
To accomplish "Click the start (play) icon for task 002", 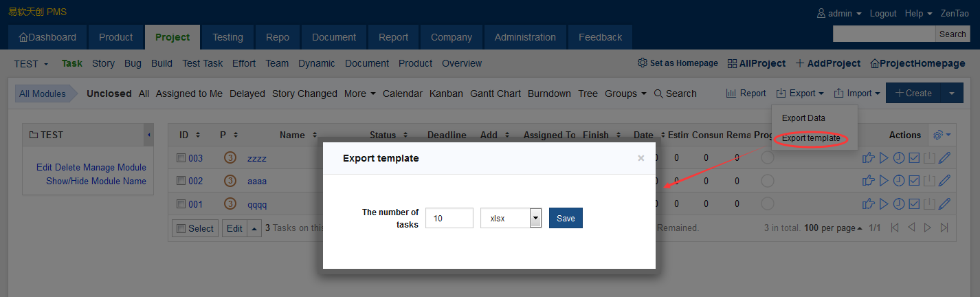I will 884,181.
